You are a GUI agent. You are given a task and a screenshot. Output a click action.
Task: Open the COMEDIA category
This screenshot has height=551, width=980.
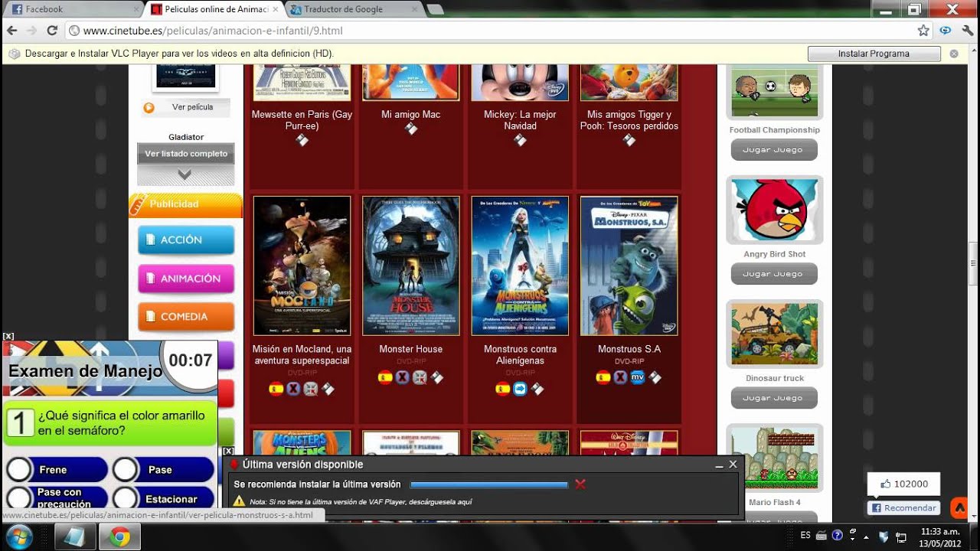186,317
